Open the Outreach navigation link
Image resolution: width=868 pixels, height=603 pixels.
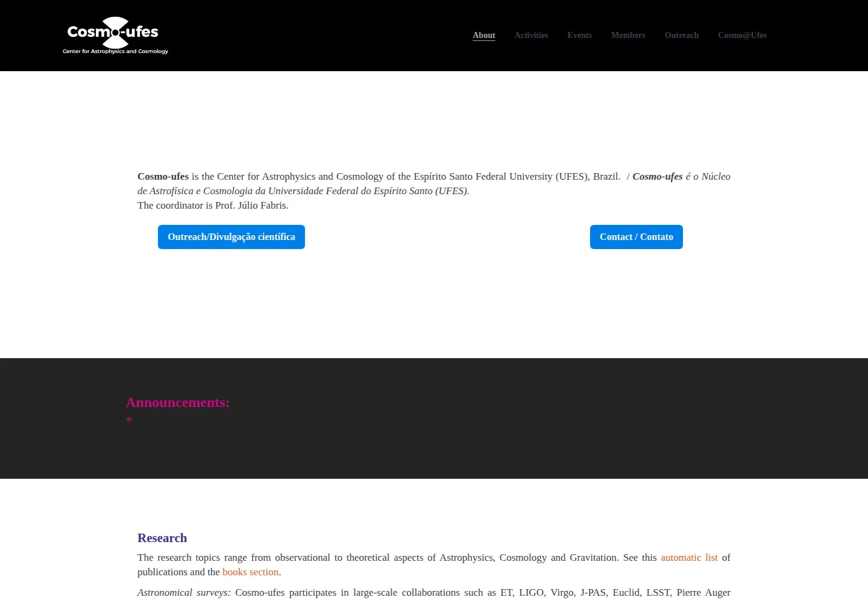coord(682,35)
